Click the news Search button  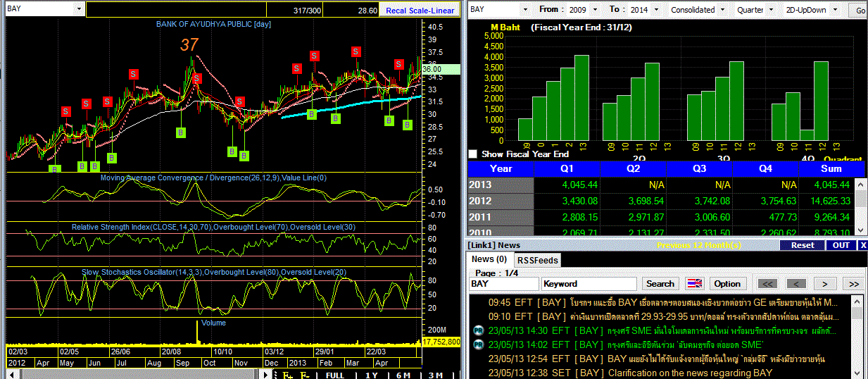660,284
